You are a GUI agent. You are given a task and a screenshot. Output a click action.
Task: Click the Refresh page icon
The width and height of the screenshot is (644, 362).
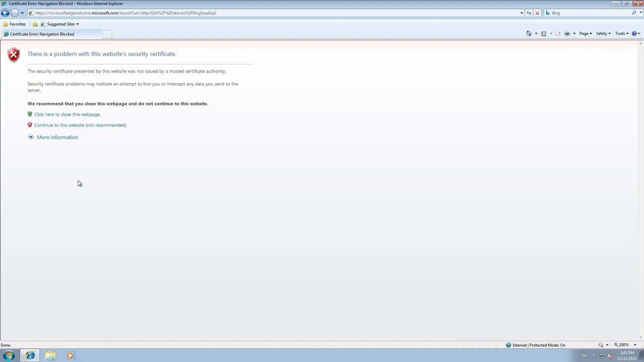tap(529, 13)
